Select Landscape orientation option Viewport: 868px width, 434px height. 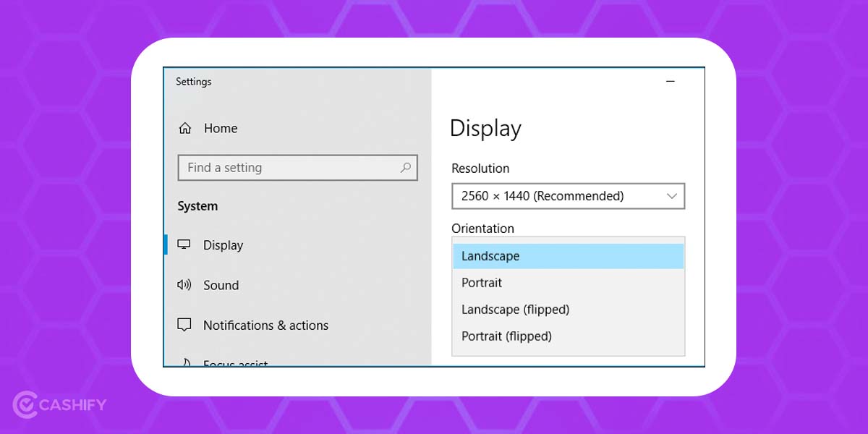568,256
